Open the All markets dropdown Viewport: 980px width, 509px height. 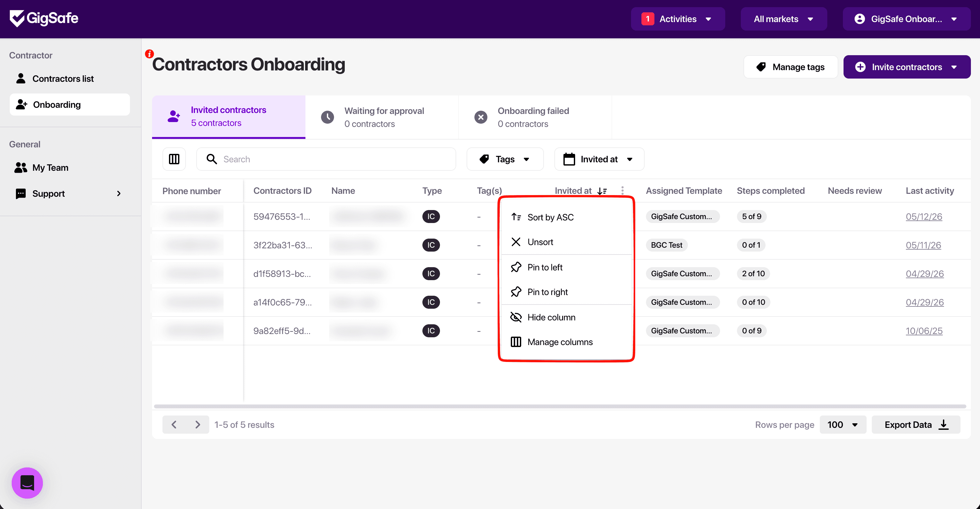(x=784, y=19)
